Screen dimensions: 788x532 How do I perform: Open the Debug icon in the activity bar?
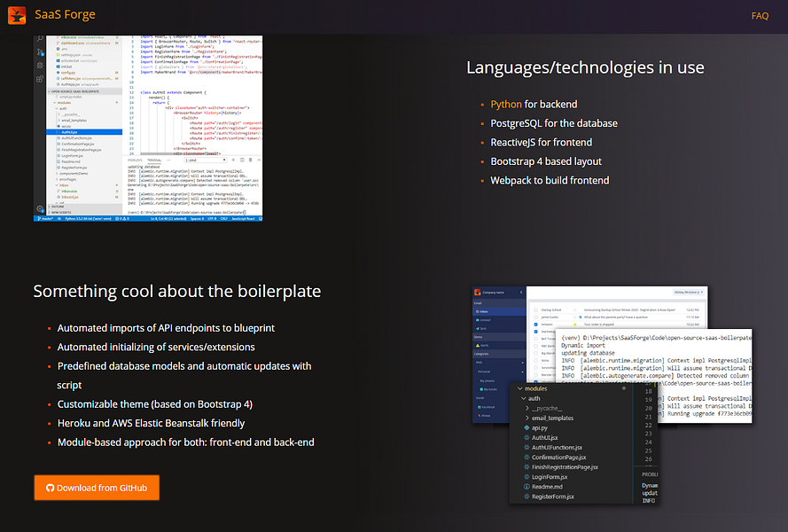[39, 64]
